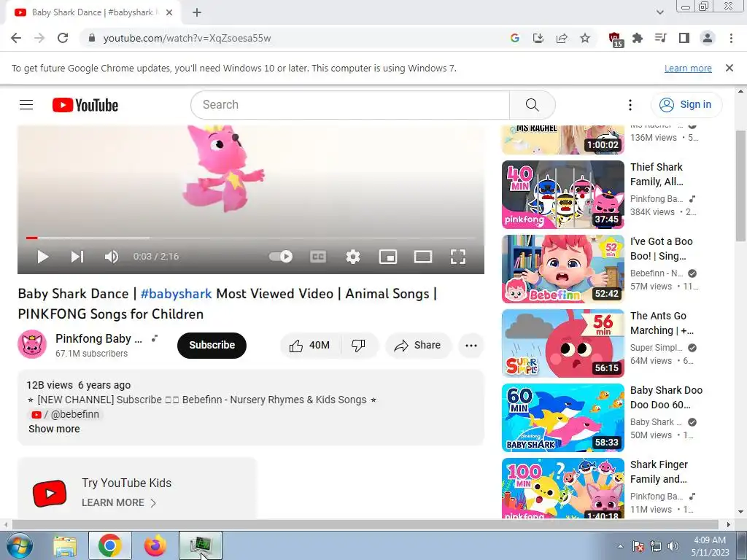Open Windows Start menu

click(x=20, y=545)
